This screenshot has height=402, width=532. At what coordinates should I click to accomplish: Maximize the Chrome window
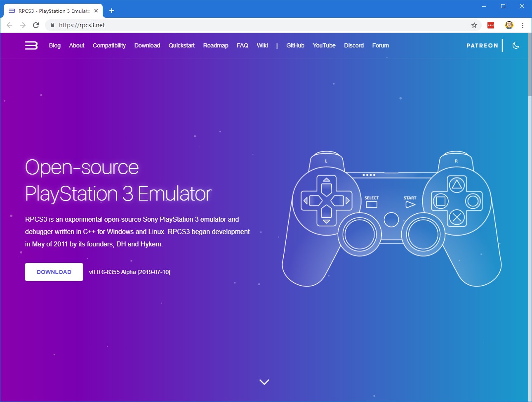(503, 6)
